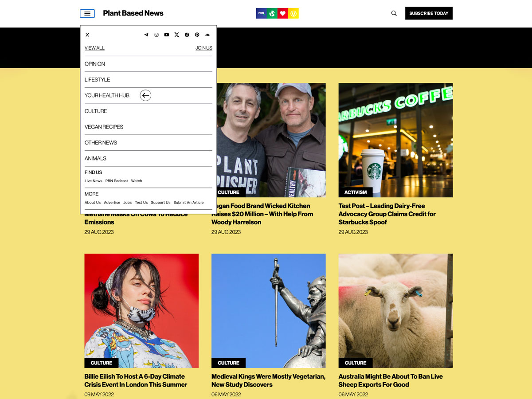Follow the Join Us link
This screenshot has height=399, width=532.
(x=204, y=48)
